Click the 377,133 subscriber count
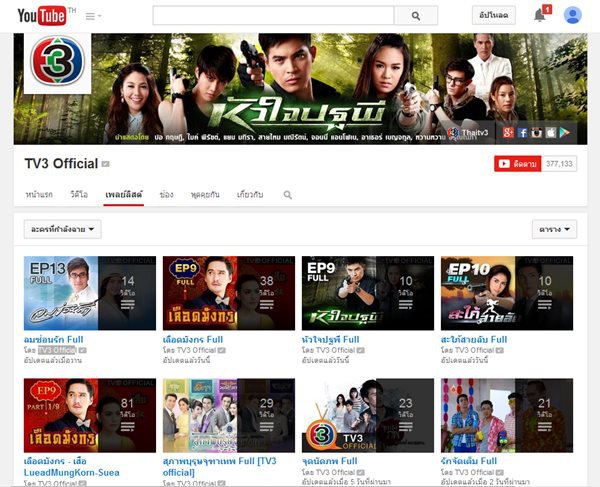The width and height of the screenshot is (600, 487). pyautogui.click(x=559, y=164)
